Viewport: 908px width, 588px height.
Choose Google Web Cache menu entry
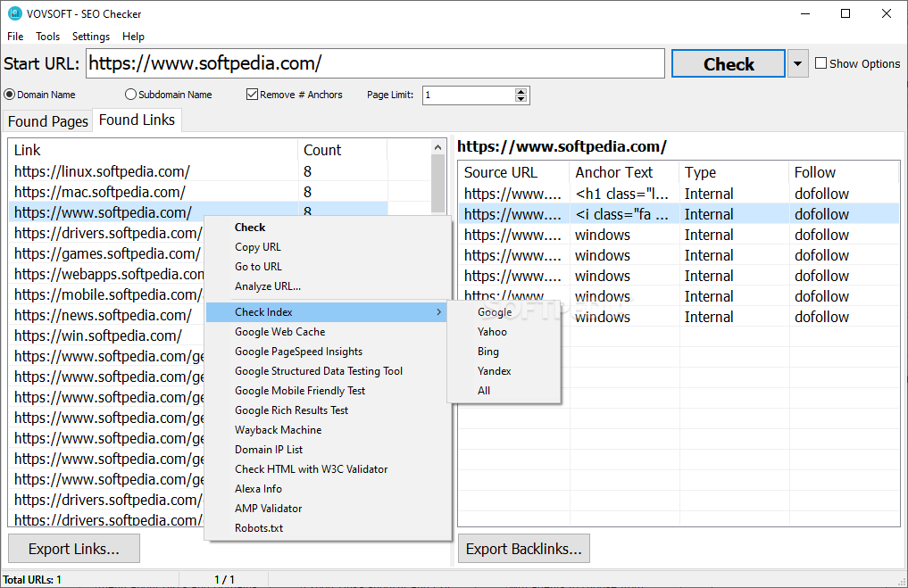(x=328, y=332)
